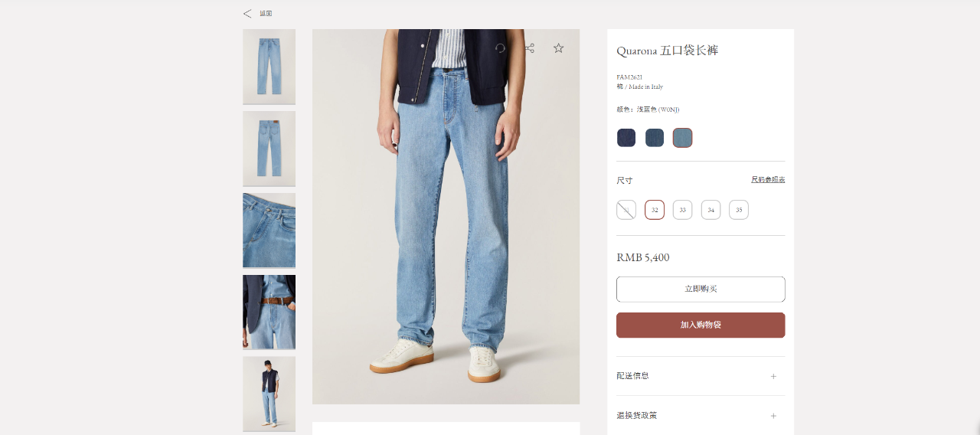
Task: Click plus icon beside 退换货政策
Action: coord(773,416)
